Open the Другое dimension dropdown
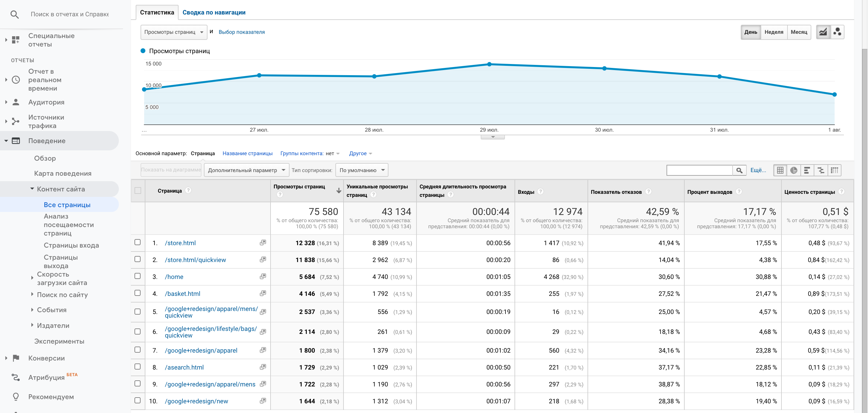 360,154
